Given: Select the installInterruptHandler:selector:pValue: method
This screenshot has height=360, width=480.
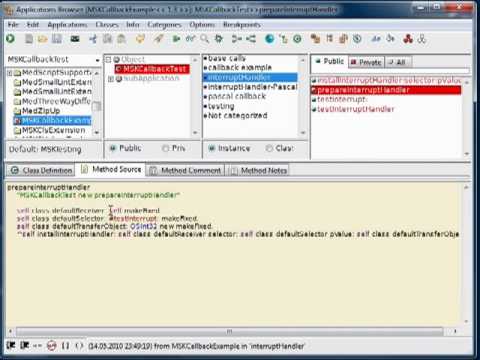Looking at the screenshot, I should click(387, 80).
